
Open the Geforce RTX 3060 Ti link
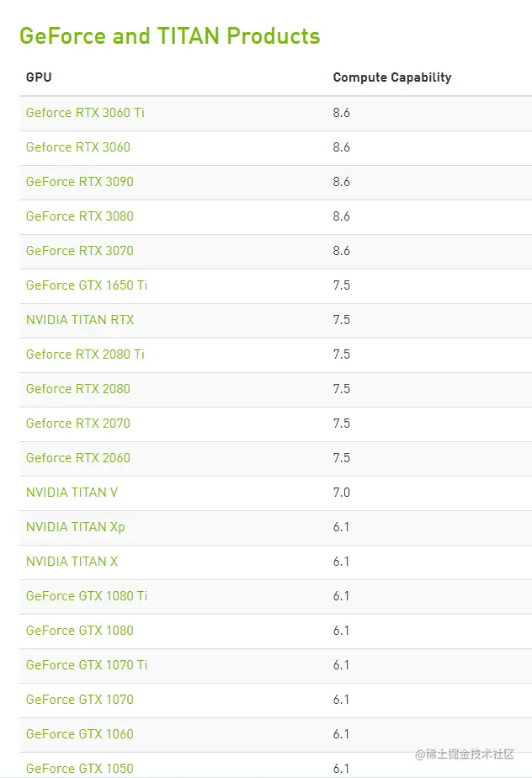pos(85,113)
